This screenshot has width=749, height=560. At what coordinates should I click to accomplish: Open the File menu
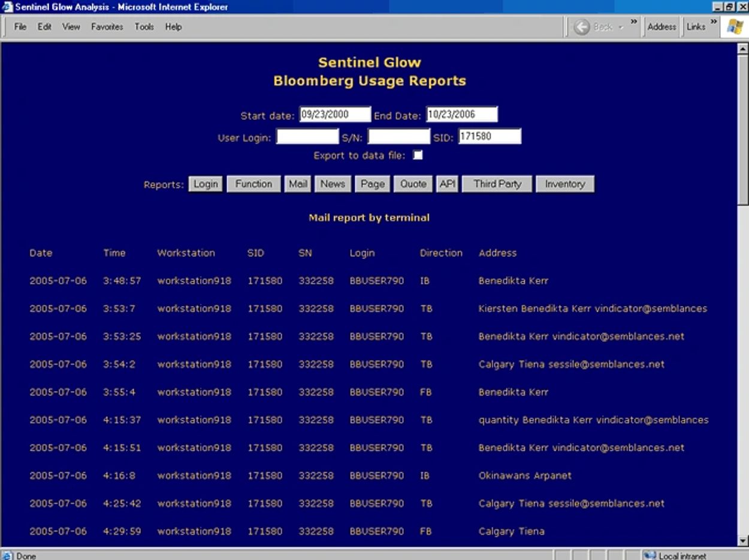tap(20, 27)
